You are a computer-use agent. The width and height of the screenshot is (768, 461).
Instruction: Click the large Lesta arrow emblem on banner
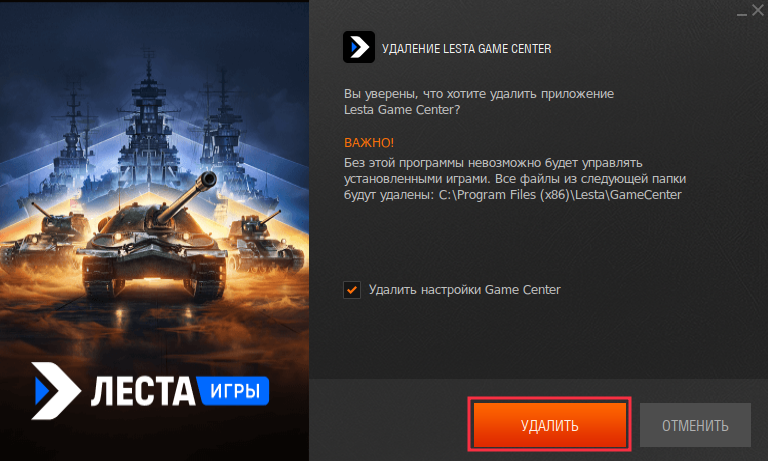[x=56, y=390]
